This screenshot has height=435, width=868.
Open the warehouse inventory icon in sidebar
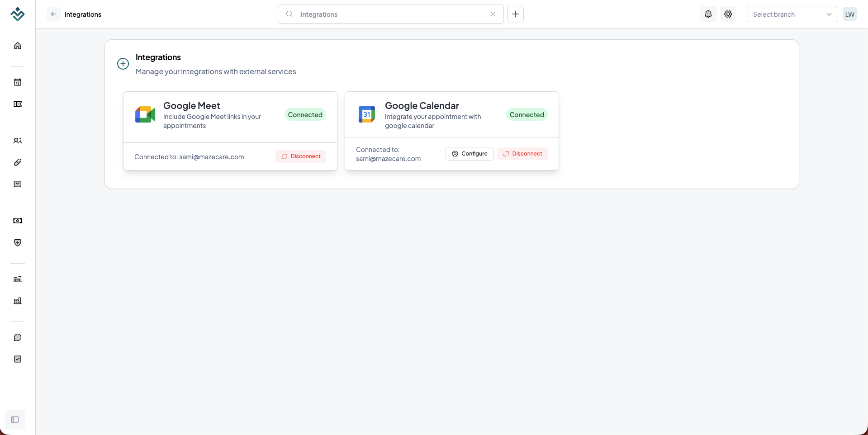[x=18, y=279]
